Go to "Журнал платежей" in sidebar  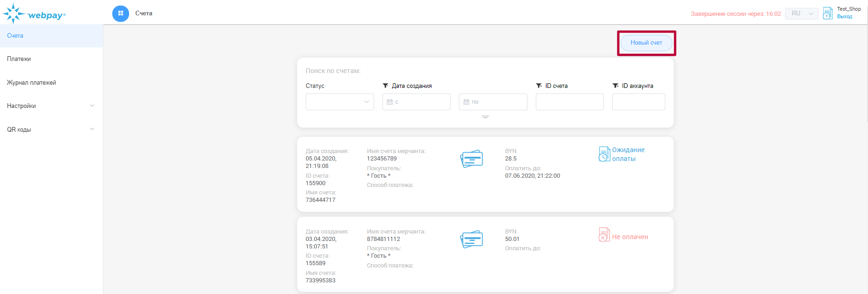(x=31, y=83)
